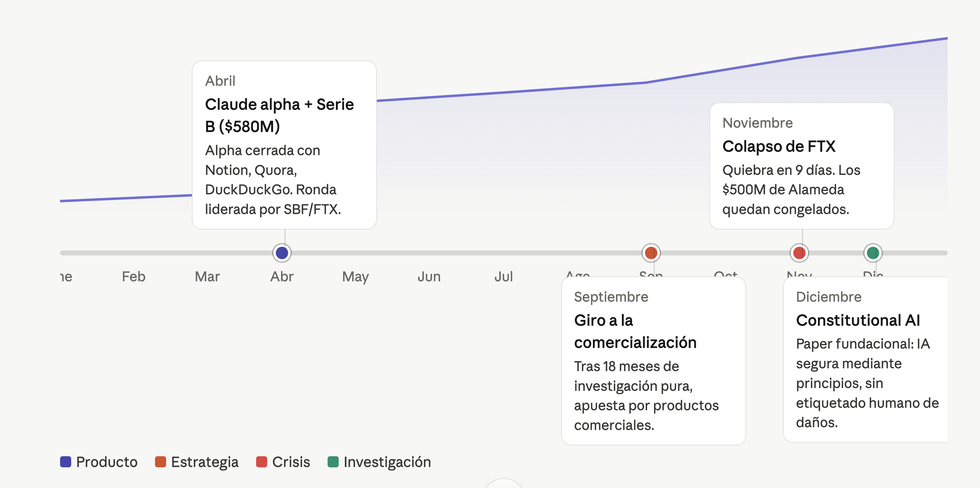Screen dimensions: 980x488
Task: Select the Jul month label
Action: pos(503,276)
